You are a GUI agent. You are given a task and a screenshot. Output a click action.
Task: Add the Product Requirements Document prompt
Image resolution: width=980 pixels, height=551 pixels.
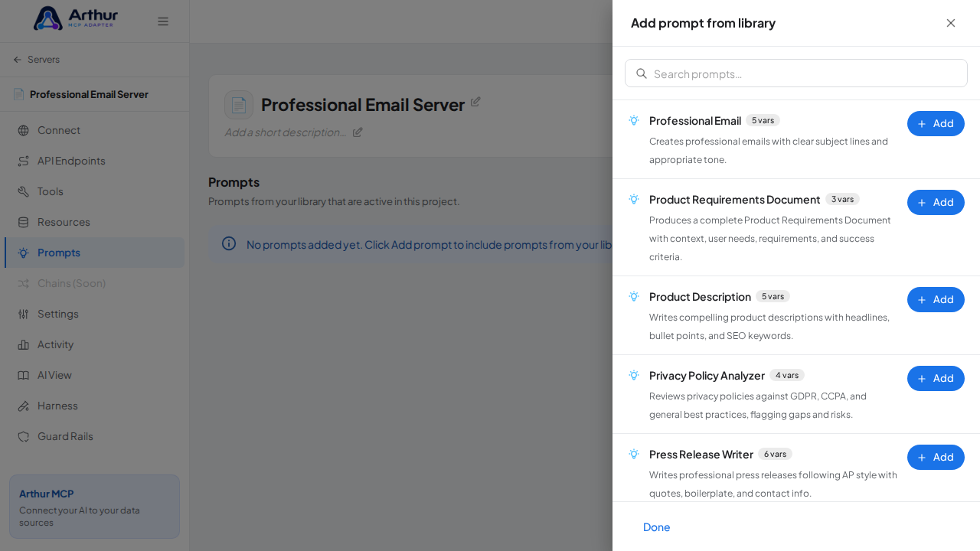click(936, 202)
